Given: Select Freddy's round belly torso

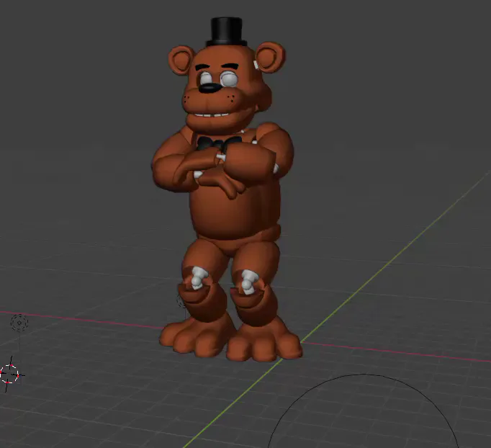Looking at the screenshot, I should click(x=233, y=210).
